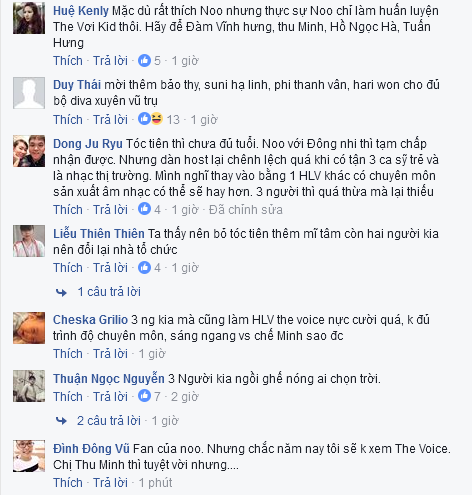Click like reaction icon on Dong Ju Ryu's comment
472x495 pixels.
point(144,209)
